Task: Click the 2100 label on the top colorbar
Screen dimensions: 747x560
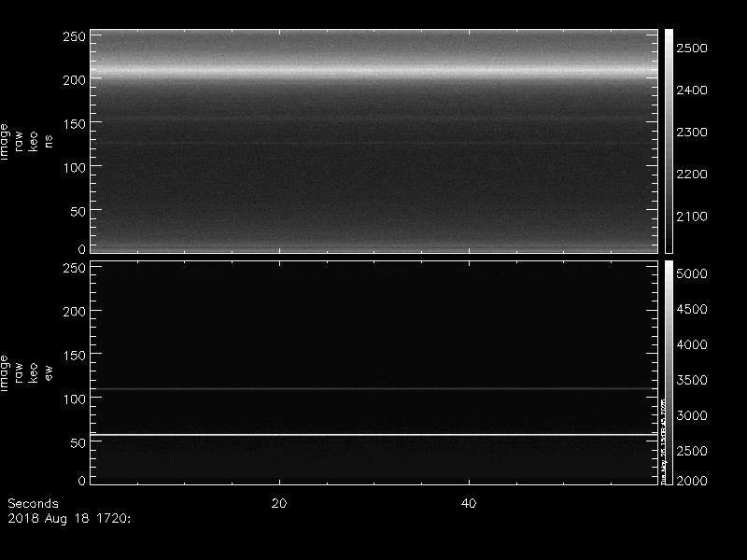Action: click(x=692, y=217)
